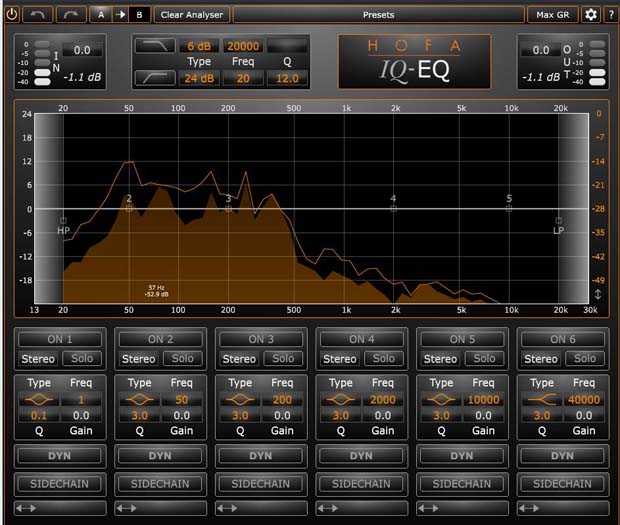620x525 pixels.
Task: Click band 3 double-arrow link icon
Action: click(x=227, y=508)
